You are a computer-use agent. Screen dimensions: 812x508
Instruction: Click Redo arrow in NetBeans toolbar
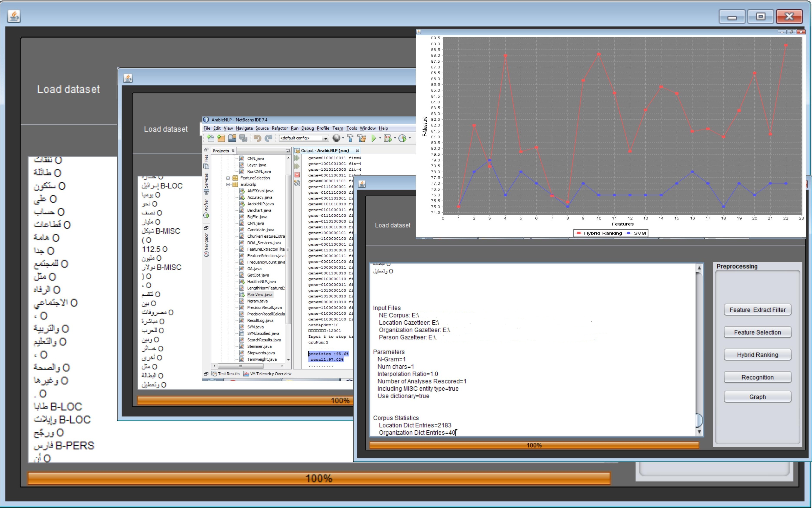(268, 138)
